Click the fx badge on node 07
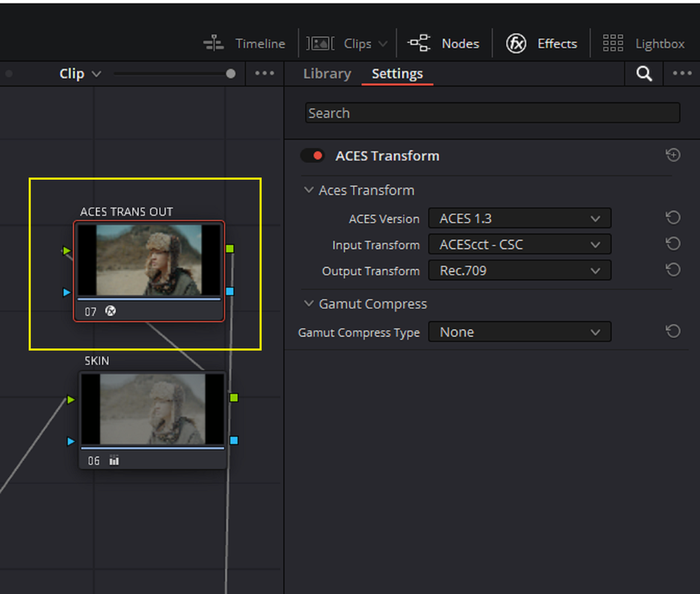700x594 pixels. 111,311
